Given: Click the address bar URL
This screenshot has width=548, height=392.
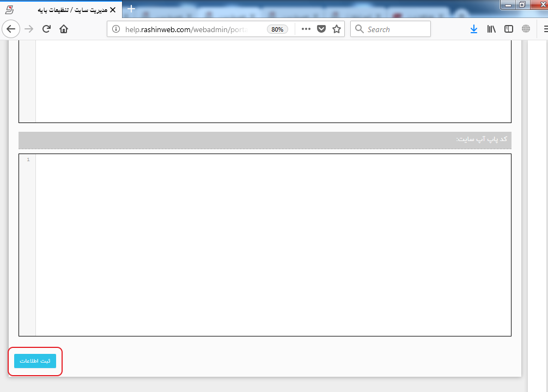Looking at the screenshot, I should pos(186,29).
